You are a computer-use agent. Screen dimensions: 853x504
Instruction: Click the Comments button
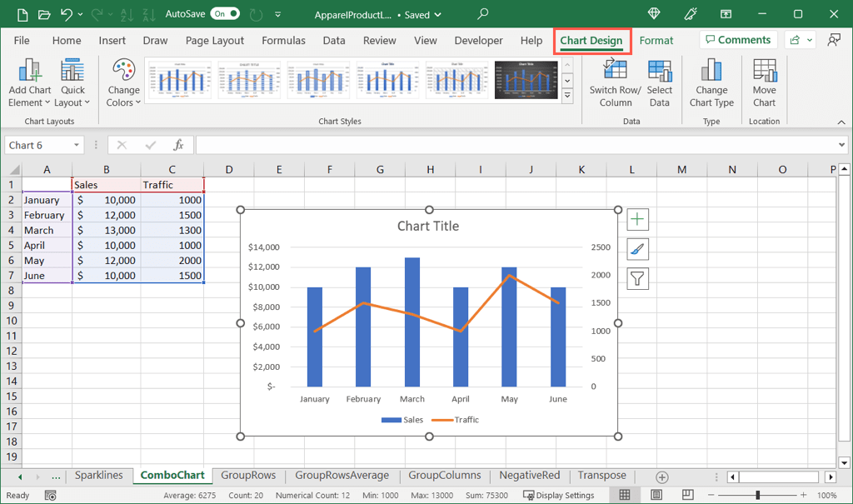738,40
